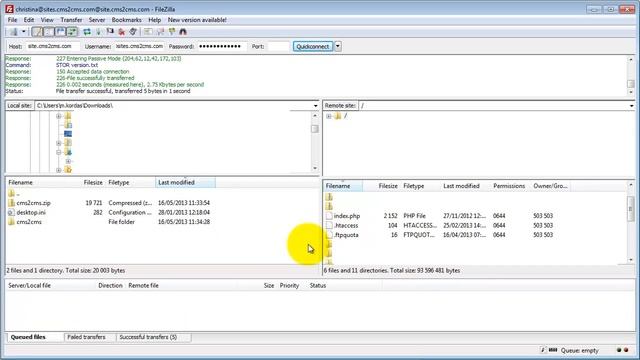
Task: Open the Bookmarks menu
Action: click(127, 20)
